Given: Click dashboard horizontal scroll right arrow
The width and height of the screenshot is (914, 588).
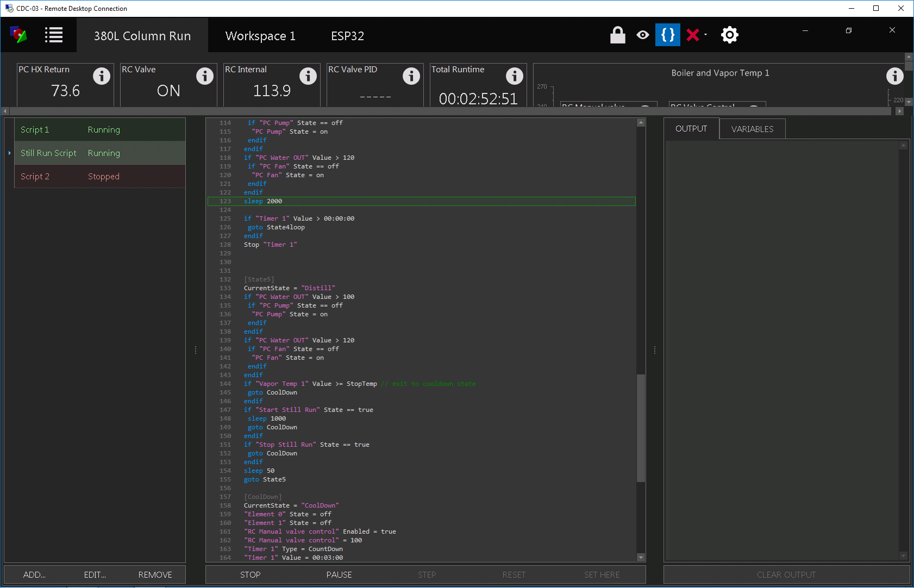Looking at the screenshot, I should pyautogui.click(x=899, y=111).
